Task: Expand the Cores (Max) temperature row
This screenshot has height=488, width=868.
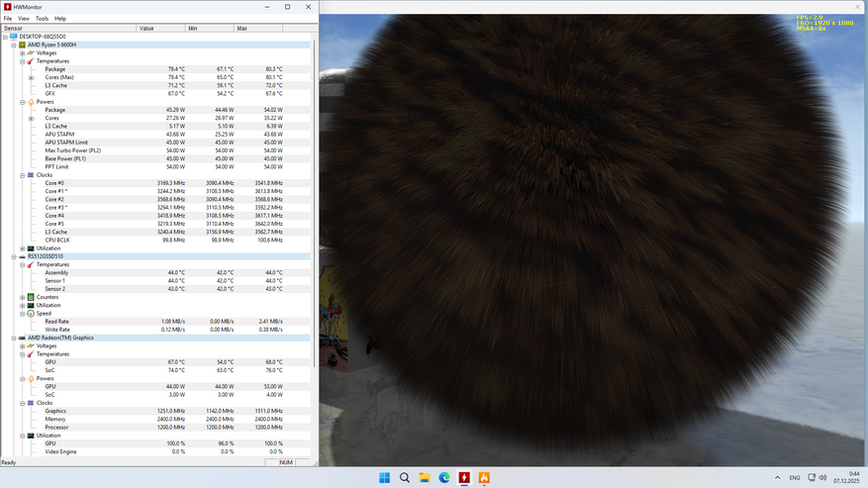Action: click(x=31, y=77)
